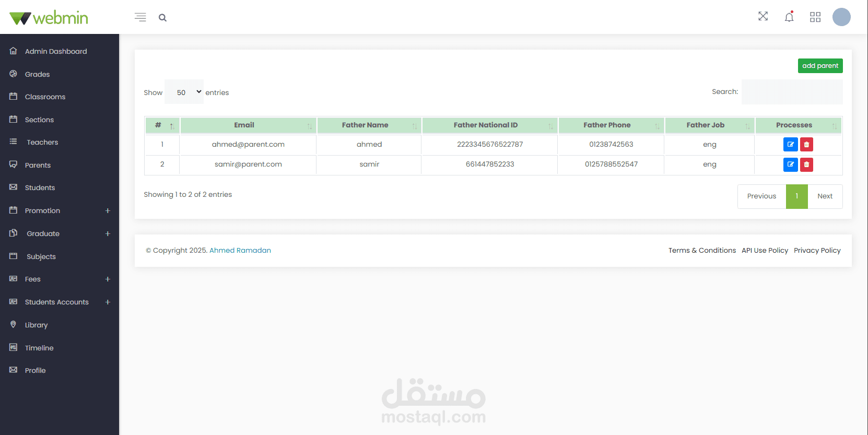Screen dimensions: 868x435
Task: Click the Next pagination button
Action: tap(825, 196)
